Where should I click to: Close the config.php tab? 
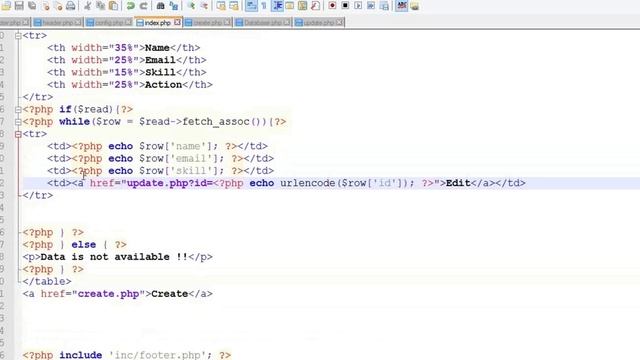[128, 22]
